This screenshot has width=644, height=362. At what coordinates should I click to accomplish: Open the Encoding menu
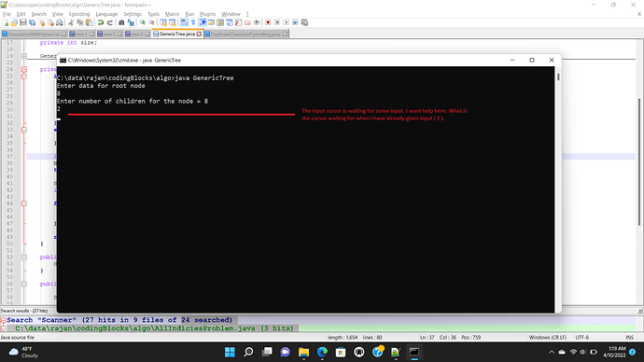coord(79,14)
